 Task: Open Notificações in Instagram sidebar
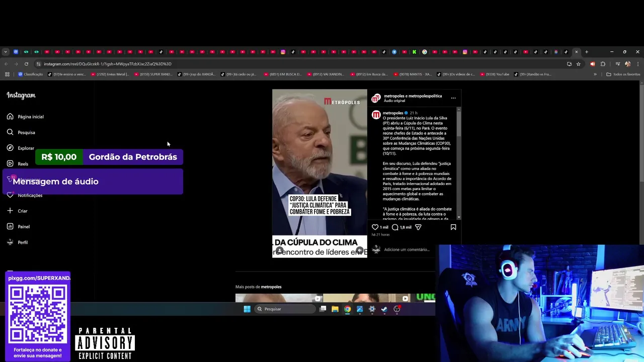point(25,195)
